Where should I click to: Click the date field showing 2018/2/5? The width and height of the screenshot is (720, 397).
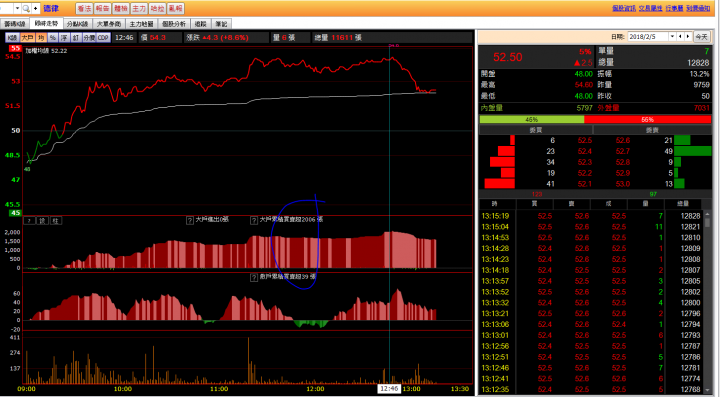click(648, 36)
